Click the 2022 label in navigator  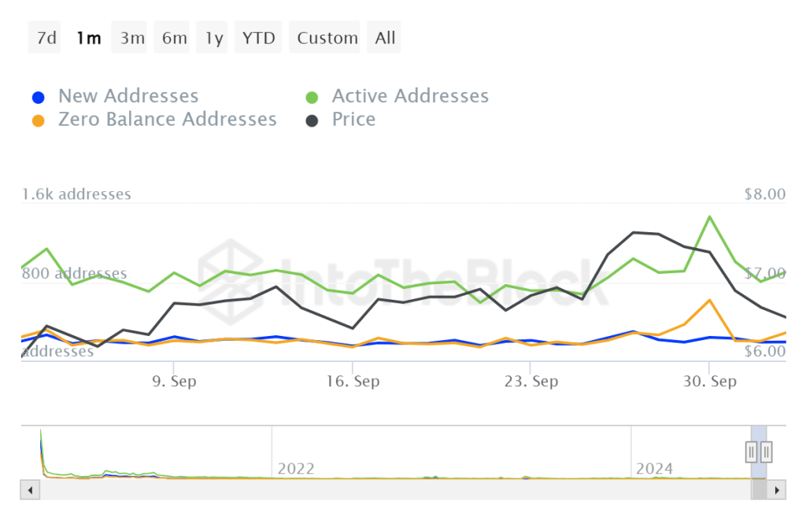pos(296,469)
